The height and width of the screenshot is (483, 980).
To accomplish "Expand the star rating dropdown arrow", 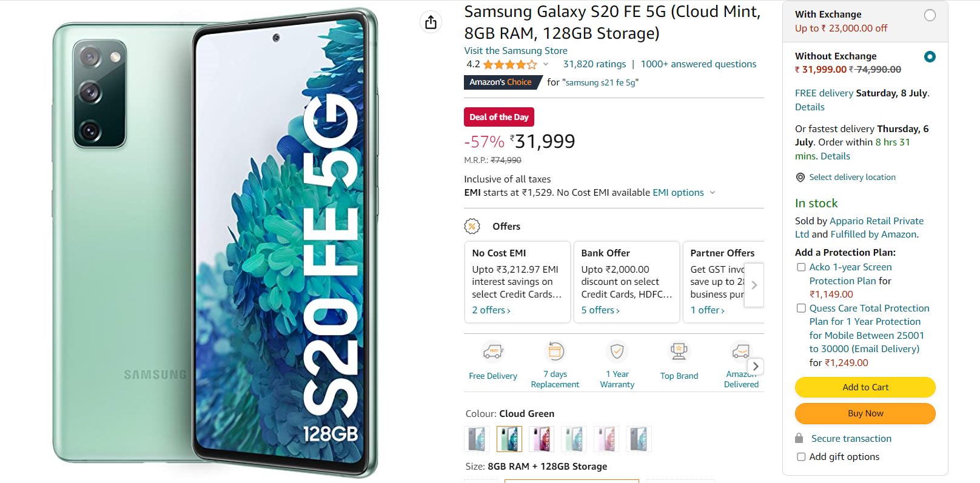I will pos(546,64).
